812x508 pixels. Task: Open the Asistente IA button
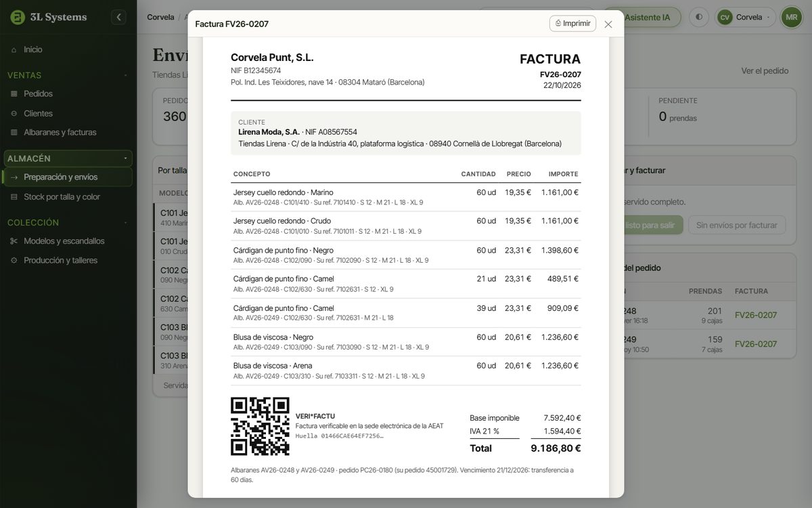[646, 17]
